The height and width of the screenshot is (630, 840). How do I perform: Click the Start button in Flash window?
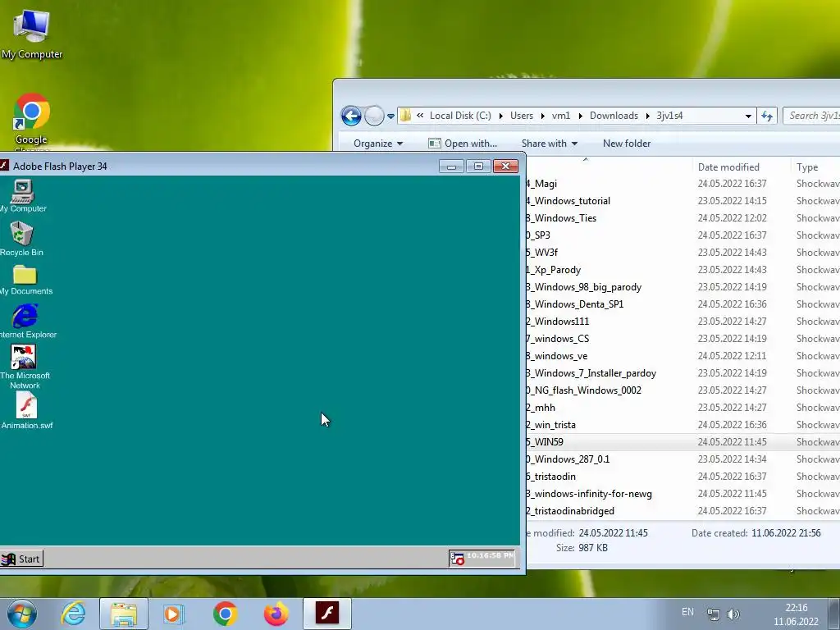point(21,559)
